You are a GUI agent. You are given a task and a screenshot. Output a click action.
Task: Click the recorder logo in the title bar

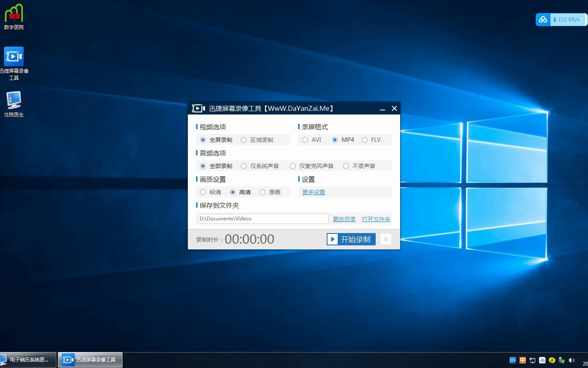[198, 108]
